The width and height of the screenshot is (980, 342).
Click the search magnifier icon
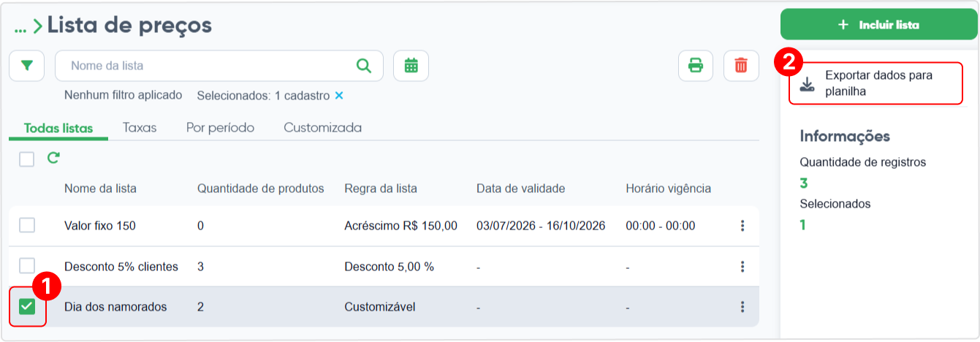click(364, 66)
